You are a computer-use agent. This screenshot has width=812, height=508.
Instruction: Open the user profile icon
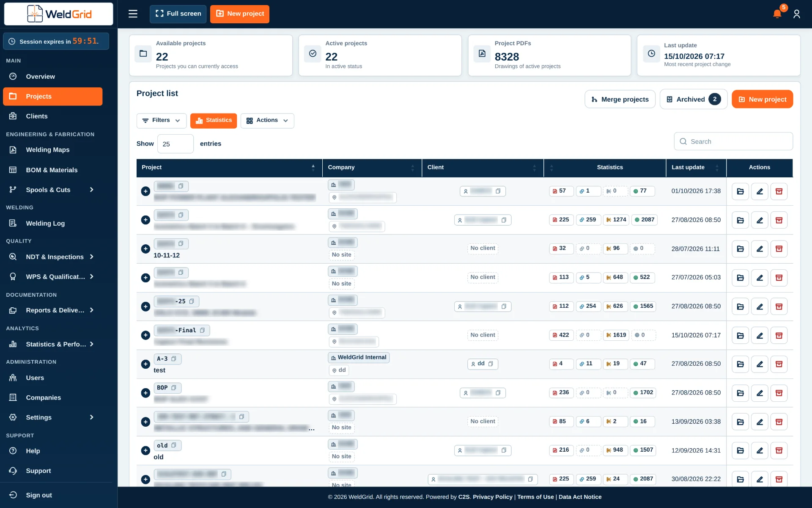click(x=797, y=14)
